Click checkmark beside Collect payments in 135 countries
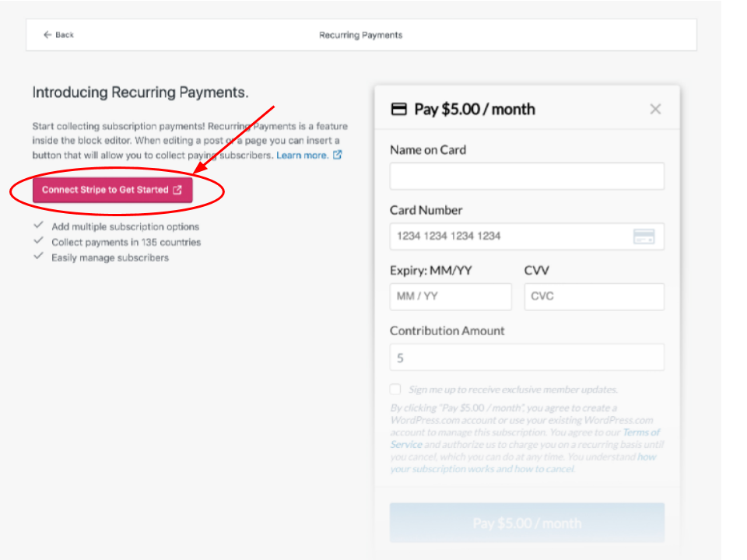Image resolution: width=747 pixels, height=560 pixels. click(x=38, y=242)
